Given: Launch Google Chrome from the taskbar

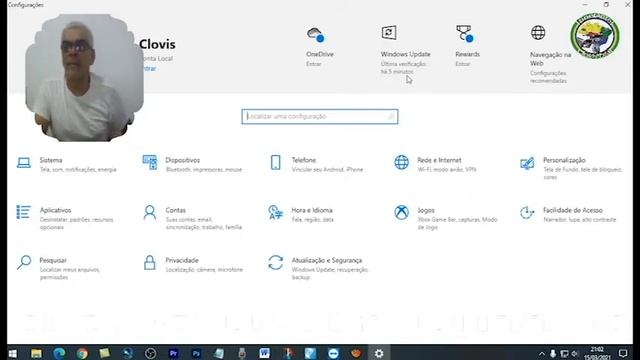Looking at the screenshot, I should point(82,353).
